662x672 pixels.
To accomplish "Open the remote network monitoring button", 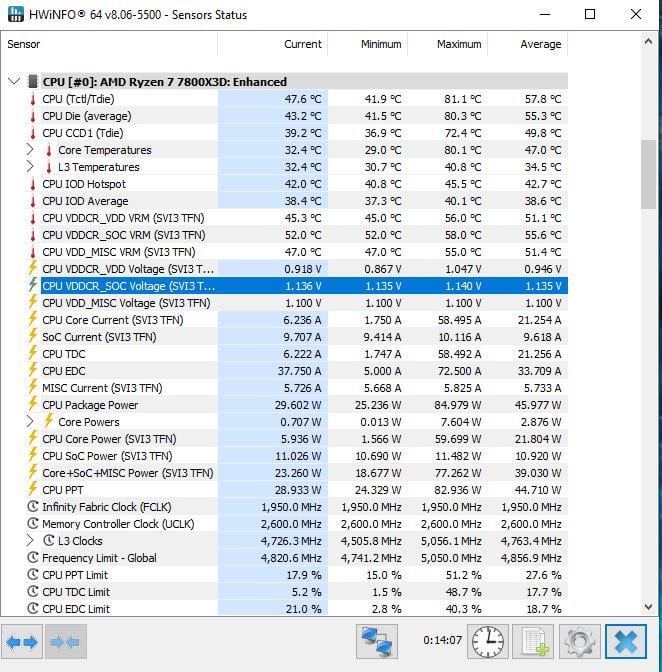I will 377,642.
